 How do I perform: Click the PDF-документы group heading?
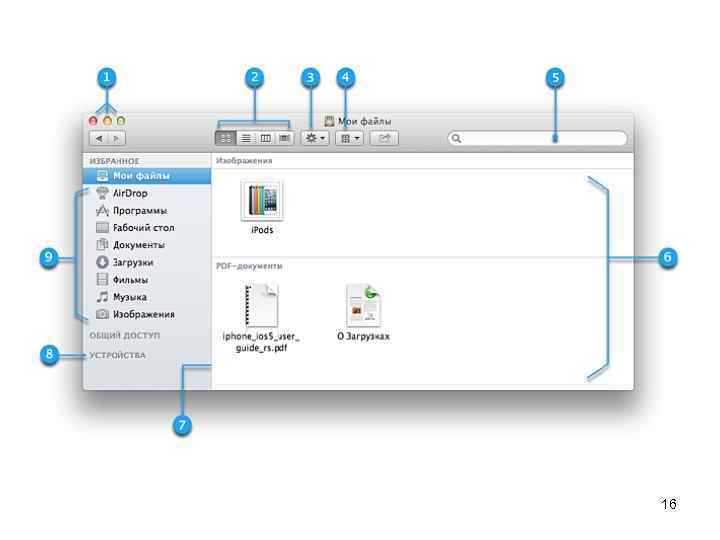[x=249, y=266]
